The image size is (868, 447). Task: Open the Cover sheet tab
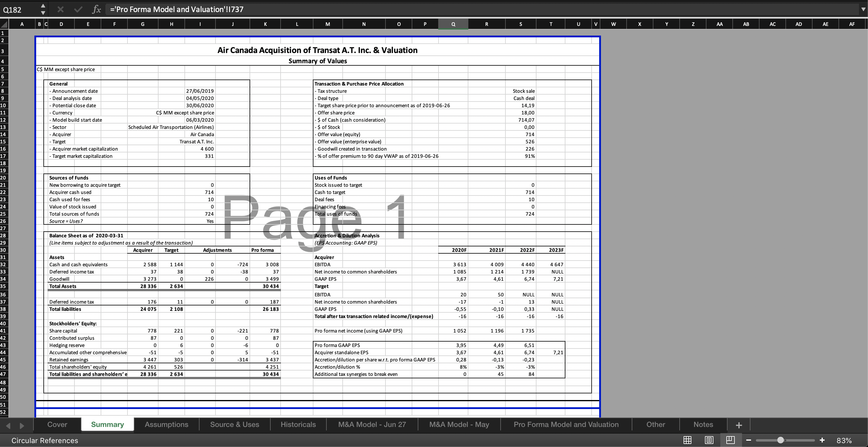[57, 424]
